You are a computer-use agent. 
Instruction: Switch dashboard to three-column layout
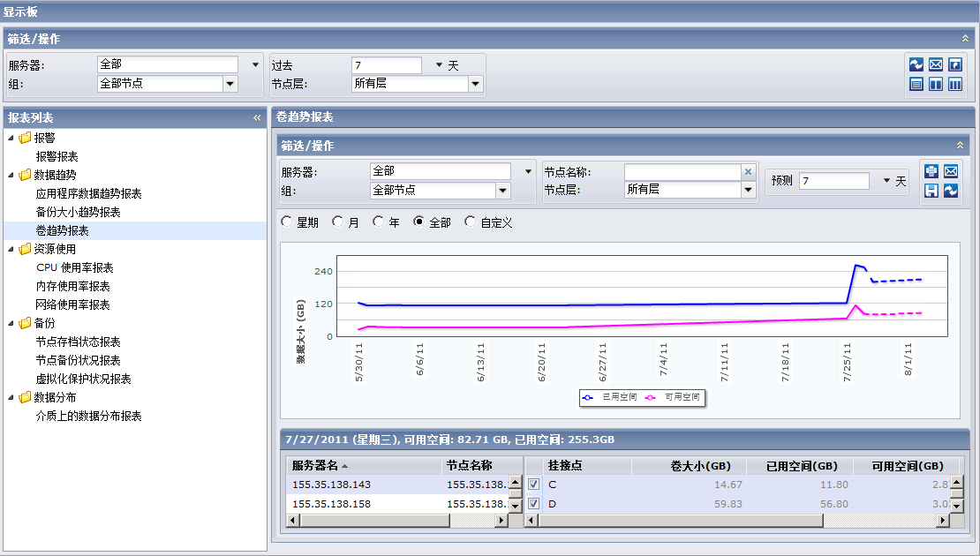point(961,82)
